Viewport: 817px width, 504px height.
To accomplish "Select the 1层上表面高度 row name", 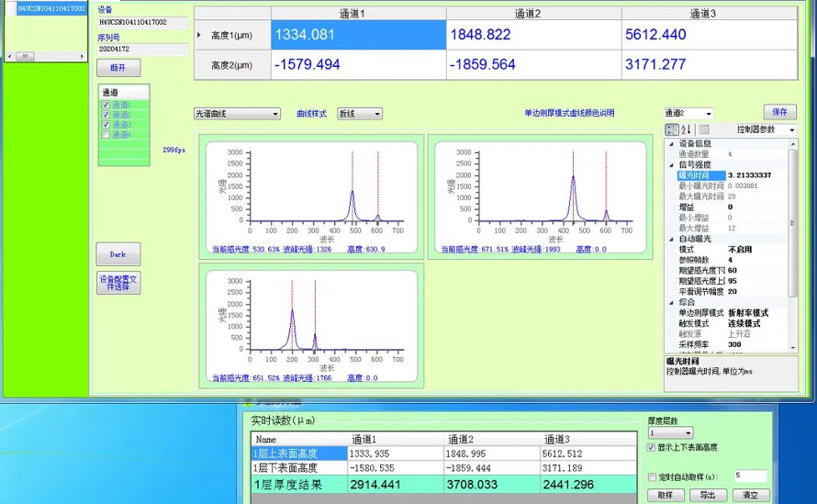I will 299,454.
